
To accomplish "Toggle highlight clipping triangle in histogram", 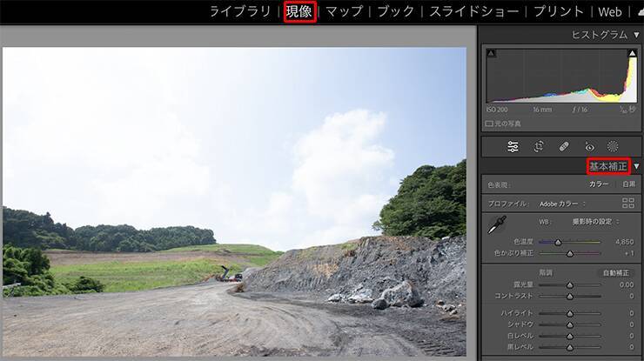I will coord(632,54).
